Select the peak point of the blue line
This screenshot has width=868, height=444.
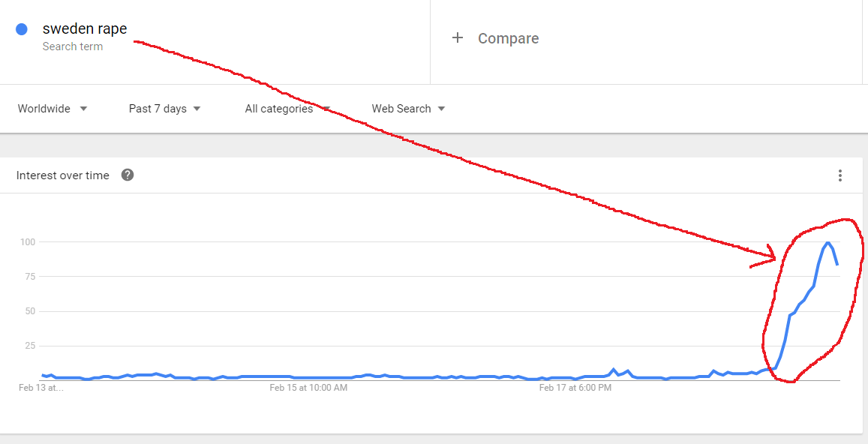[827, 242]
